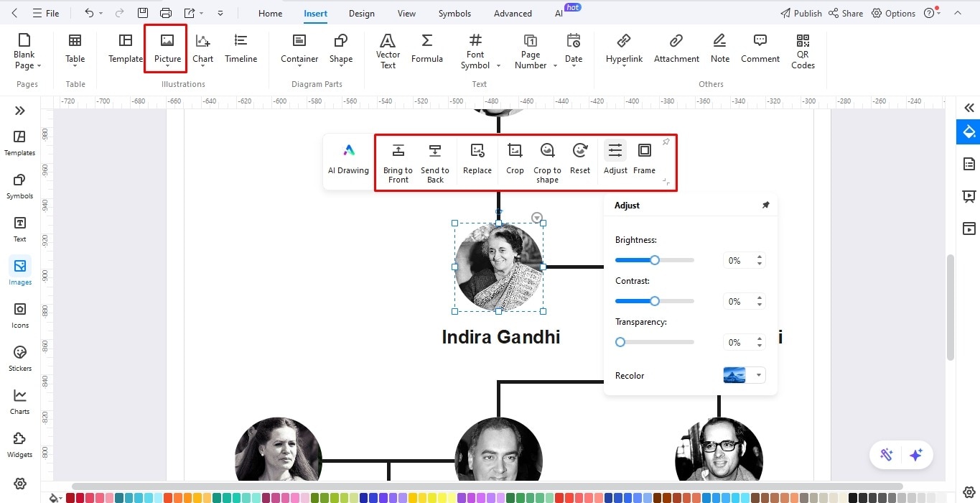Open the Frame tool for the picture
The image size is (980, 503).
644,157
